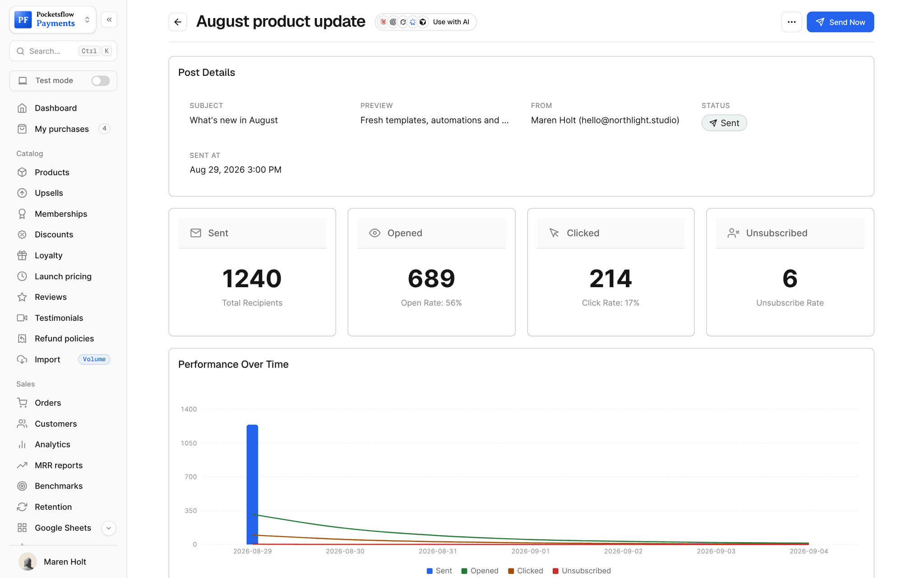Click the Search input field
The image size is (924, 578).
coord(63,51)
